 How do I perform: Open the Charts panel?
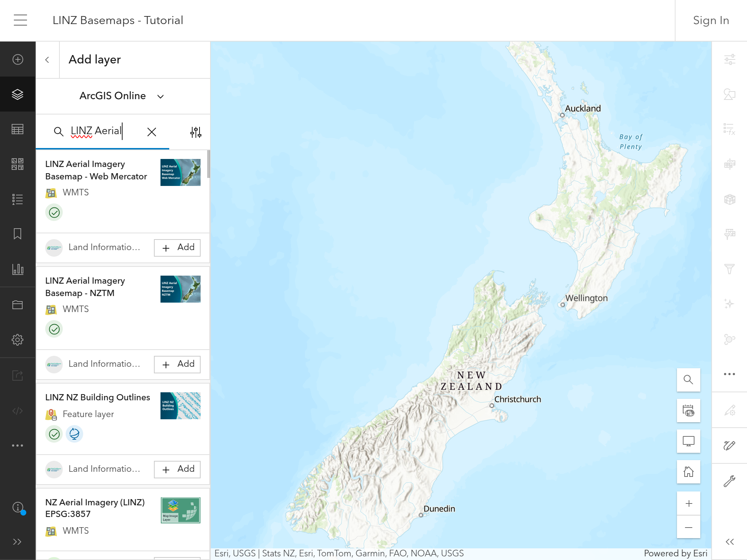click(x=18, y=269)
